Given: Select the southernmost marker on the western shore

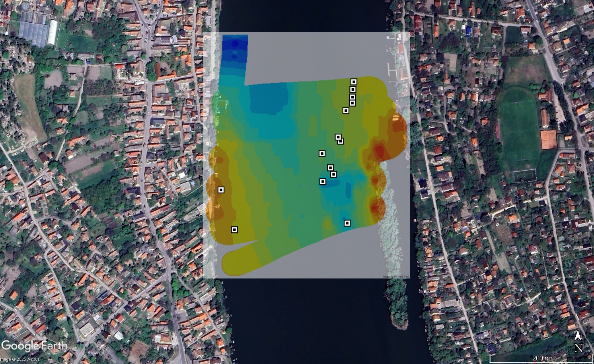Looking at the screenshot, I should (234, 230).
